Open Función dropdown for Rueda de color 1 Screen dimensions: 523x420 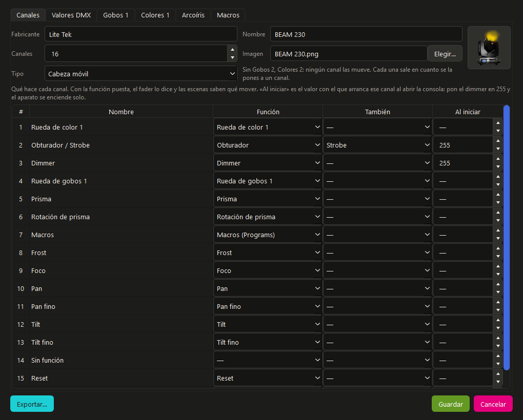click(x=268, y=127)
